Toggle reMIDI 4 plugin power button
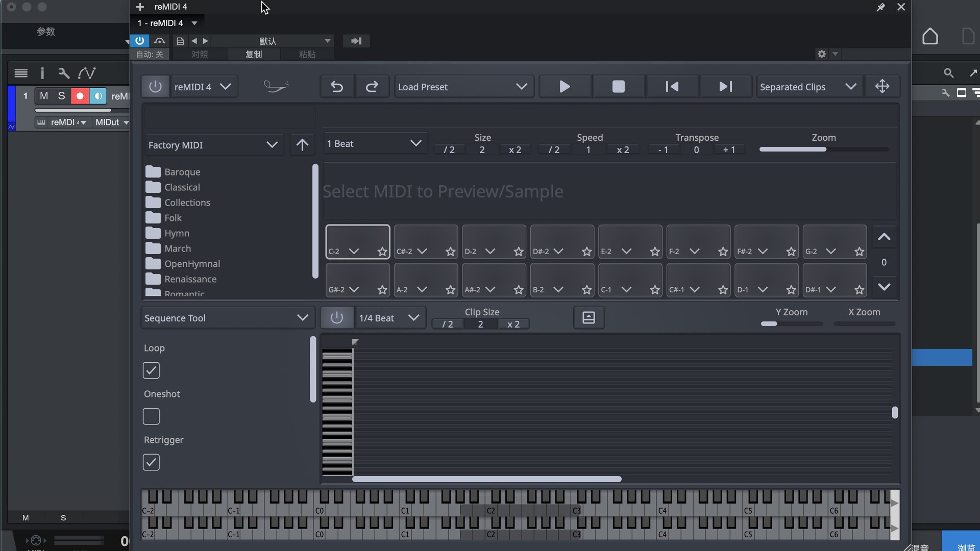The height and width of the screenshot is (551, 980). coord(155,87)
